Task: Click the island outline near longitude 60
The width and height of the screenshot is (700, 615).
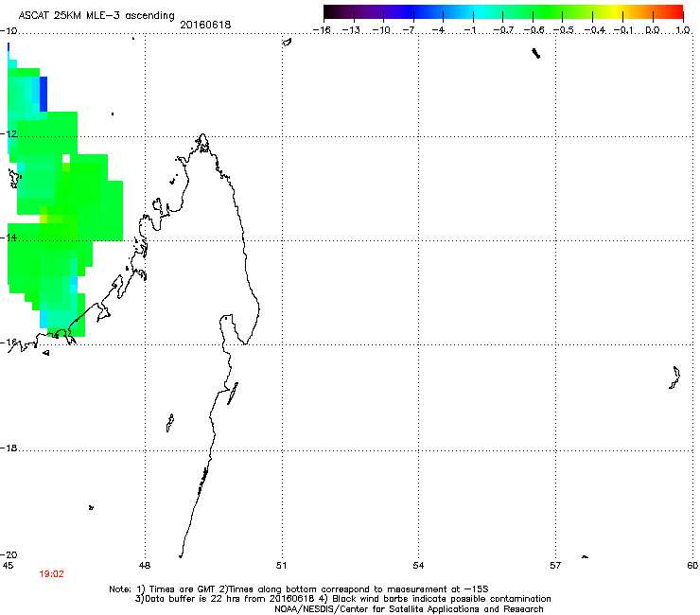Action: point(674,378)
